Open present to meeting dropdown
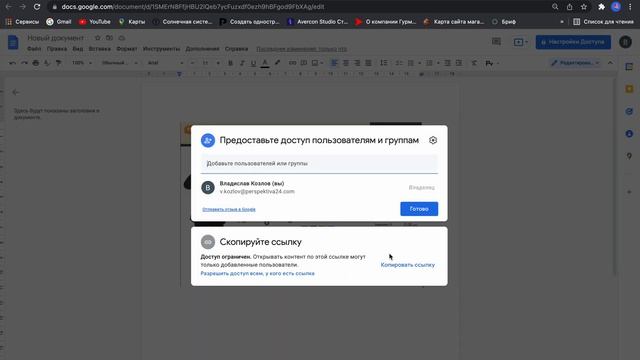The image size is (640, 360). 520,42
